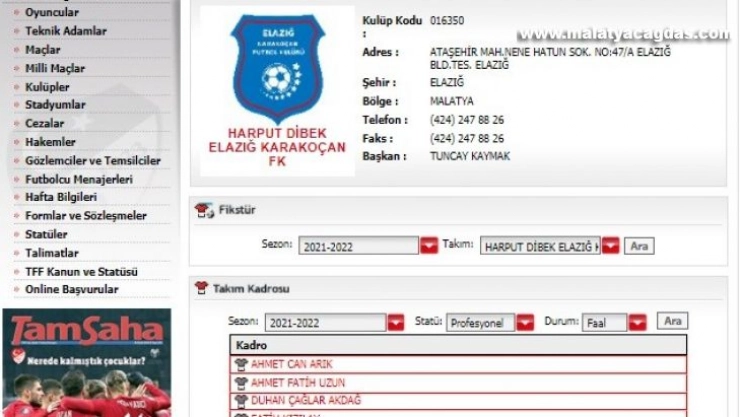Click the jersey icon beside Fikstür heading
The image size is (740, 417).
[x=204, y=210]
